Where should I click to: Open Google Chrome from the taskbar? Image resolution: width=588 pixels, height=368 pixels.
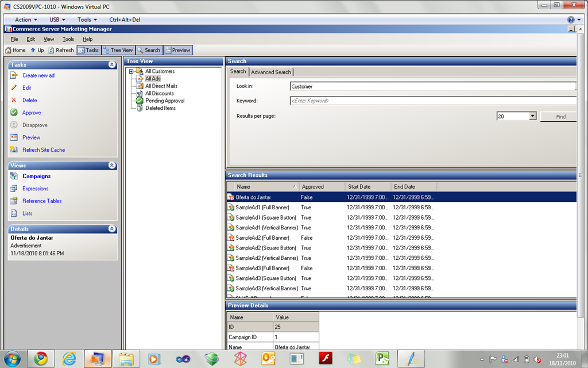41,359
